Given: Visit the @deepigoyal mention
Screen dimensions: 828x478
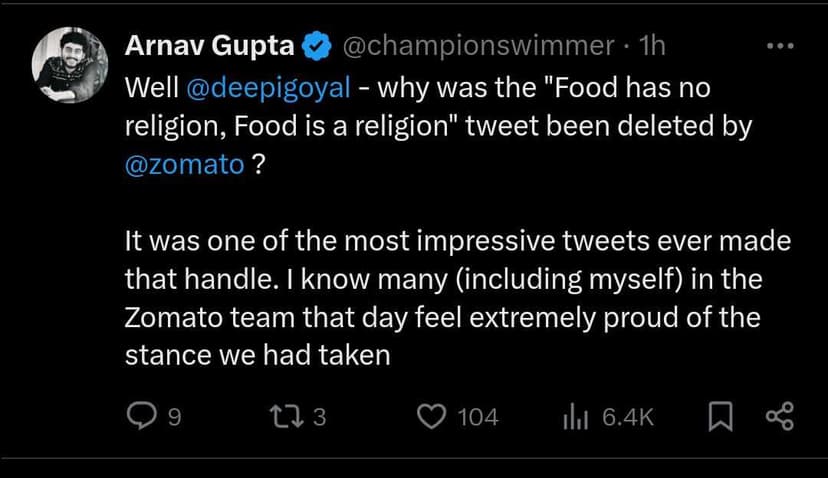Looking at the screenshot, I should 268,87.
